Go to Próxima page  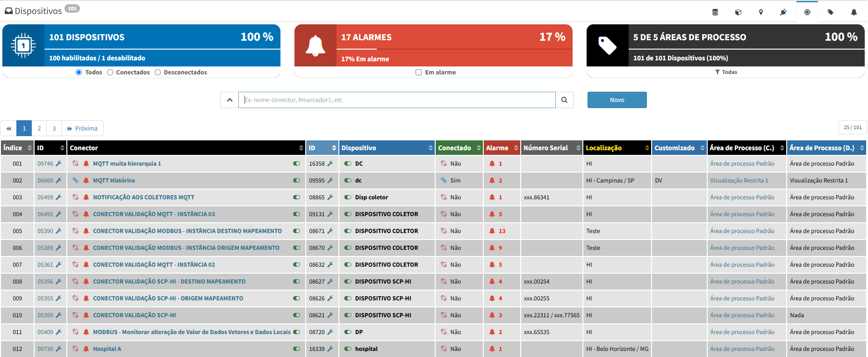82,128
